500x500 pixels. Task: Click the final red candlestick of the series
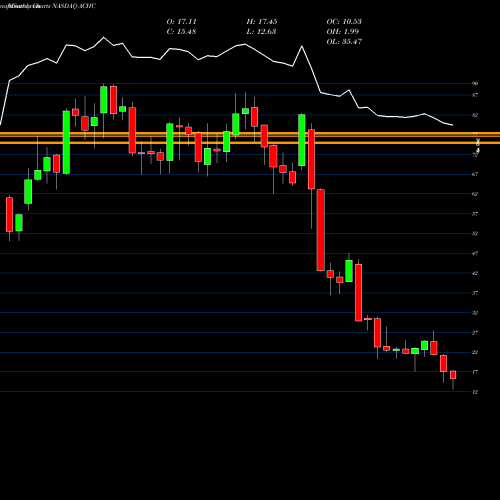[453, 375]
